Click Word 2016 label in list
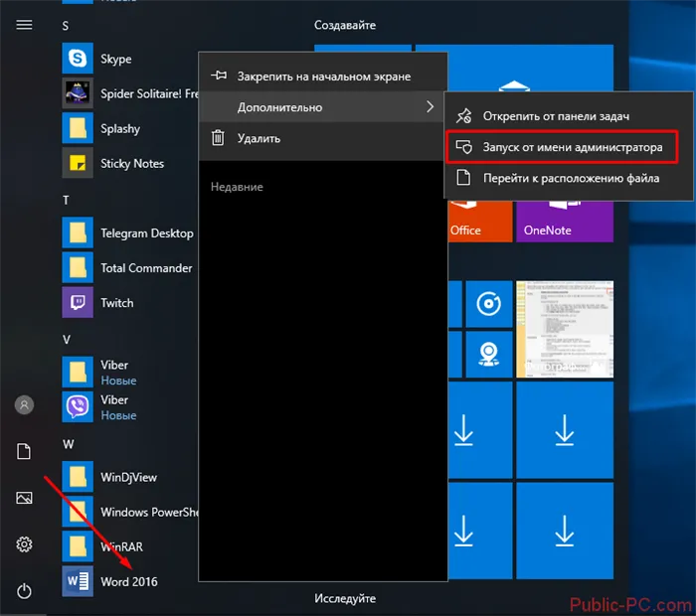This screenshot has height=616, width=696. pyautogui.click(x=128, y=582)
